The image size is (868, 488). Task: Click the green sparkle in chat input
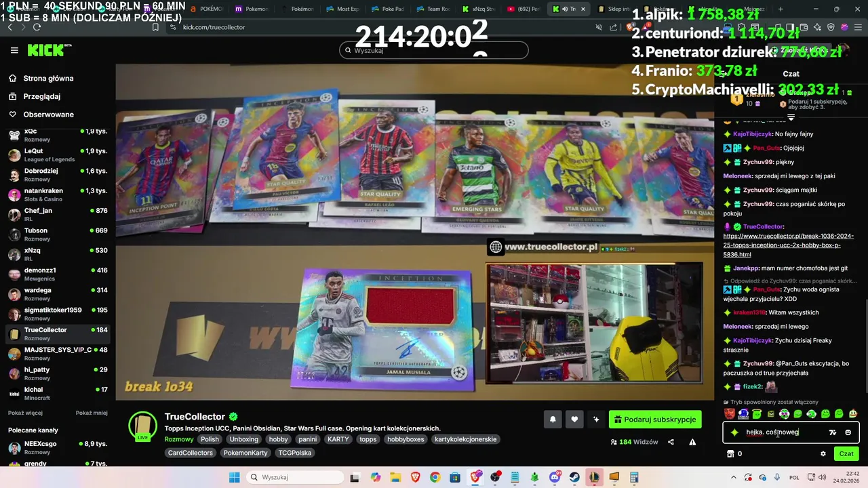point(734,432)
